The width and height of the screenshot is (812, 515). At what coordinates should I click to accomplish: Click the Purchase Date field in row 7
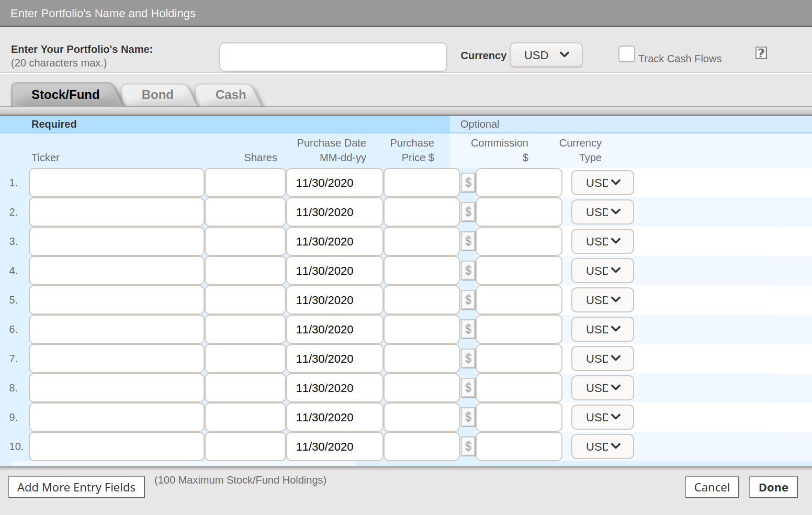(335, 359)
